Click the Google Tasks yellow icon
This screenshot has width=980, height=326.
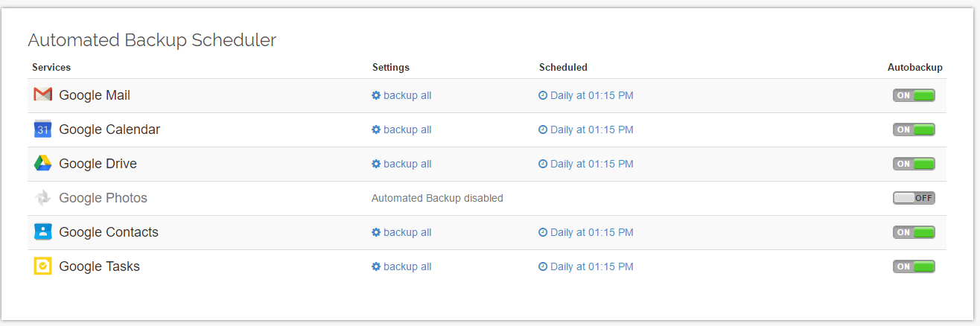pyautogui.click(x=42, y=266)
